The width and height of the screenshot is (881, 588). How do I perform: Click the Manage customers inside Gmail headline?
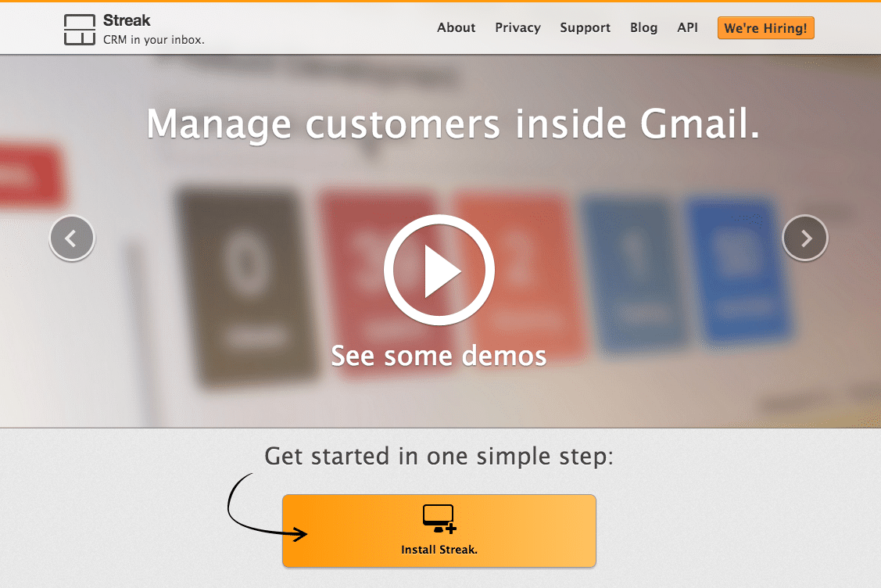pyautogui.click(x=453, y=124)
